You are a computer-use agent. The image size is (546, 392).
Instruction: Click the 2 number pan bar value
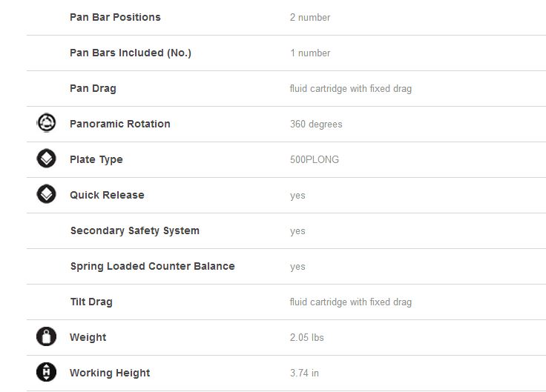(x=310, y=17)
